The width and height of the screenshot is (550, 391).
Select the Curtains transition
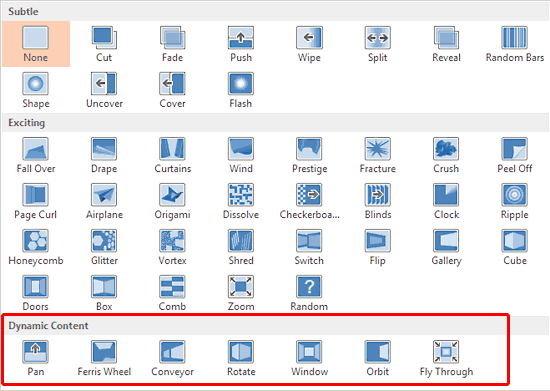click(172, 155)
